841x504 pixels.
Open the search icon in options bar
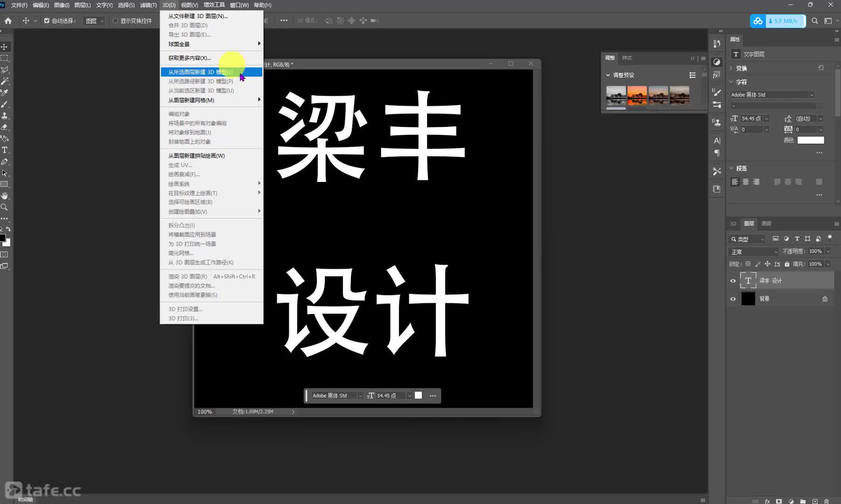point(815,21)
